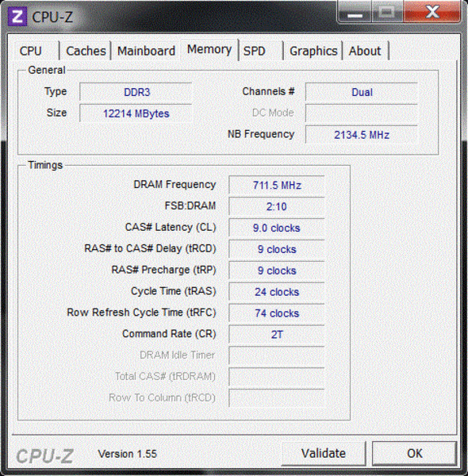The width and height of the screenshot is (468, 476).
Task: Click the empty Row To Column field
Action: click(x=277, y=398)
